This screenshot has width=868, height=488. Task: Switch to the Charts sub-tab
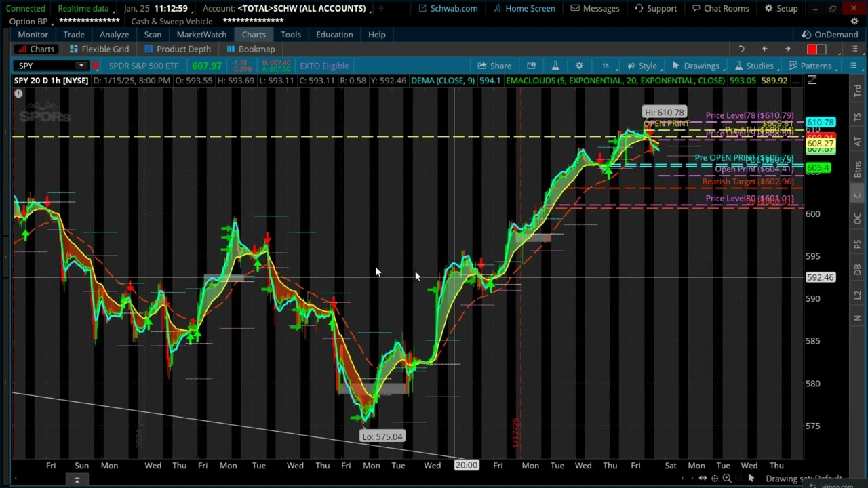[x=35, y=49]
